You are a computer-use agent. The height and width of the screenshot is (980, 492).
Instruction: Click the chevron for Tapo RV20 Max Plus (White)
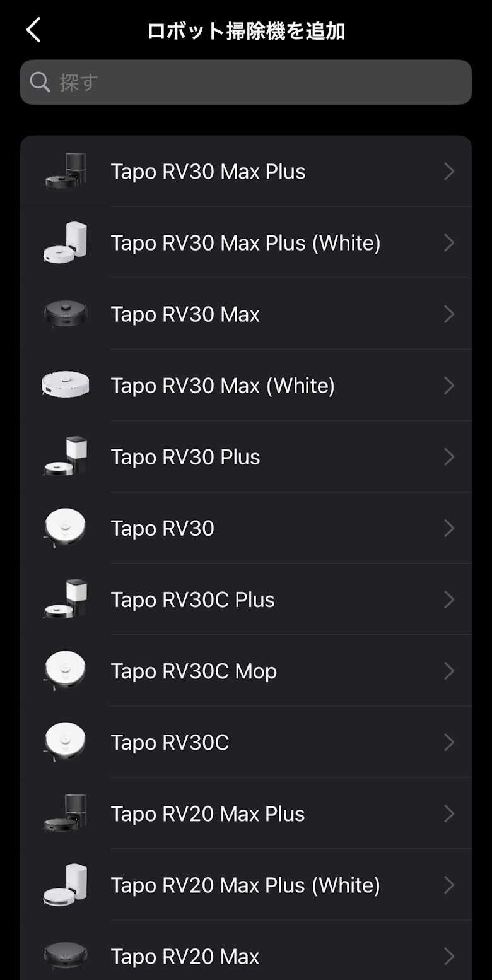click(x=449, y=885)
